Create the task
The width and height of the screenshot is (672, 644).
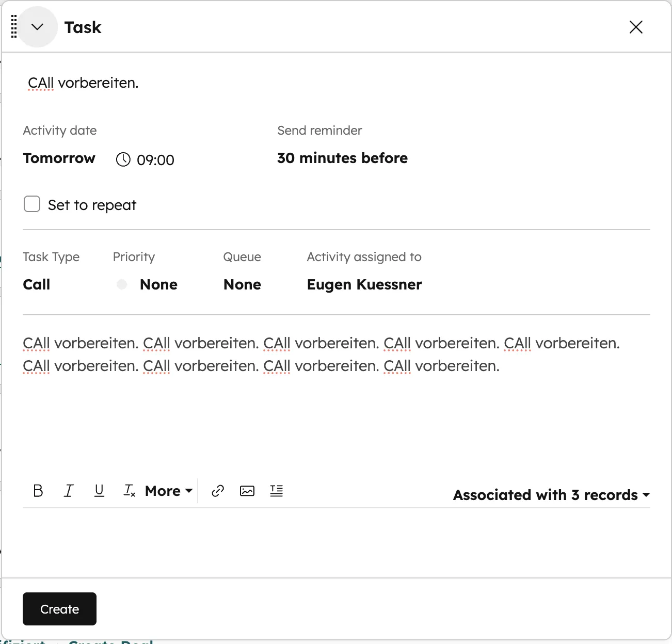[x=59, y=609]
